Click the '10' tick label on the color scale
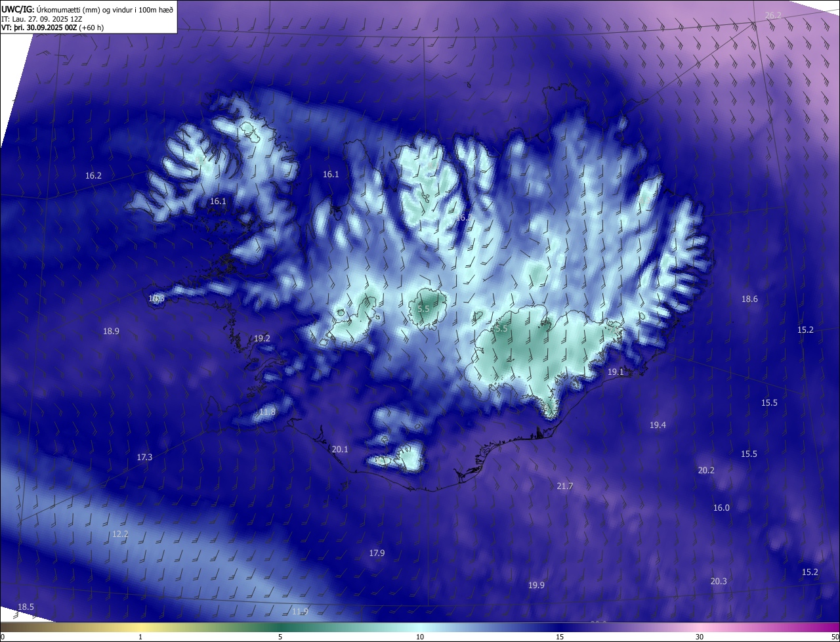 pyautogui.click(x=420, y=637)
